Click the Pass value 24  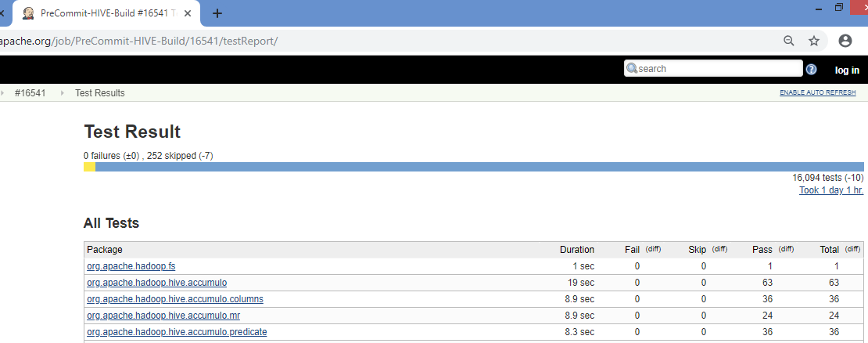(767, 316)
